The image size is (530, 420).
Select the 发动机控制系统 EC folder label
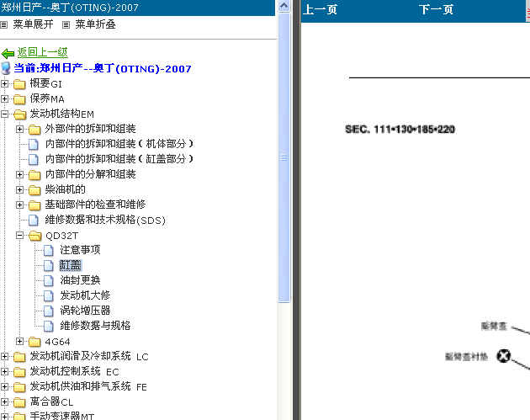coord(74,371)
